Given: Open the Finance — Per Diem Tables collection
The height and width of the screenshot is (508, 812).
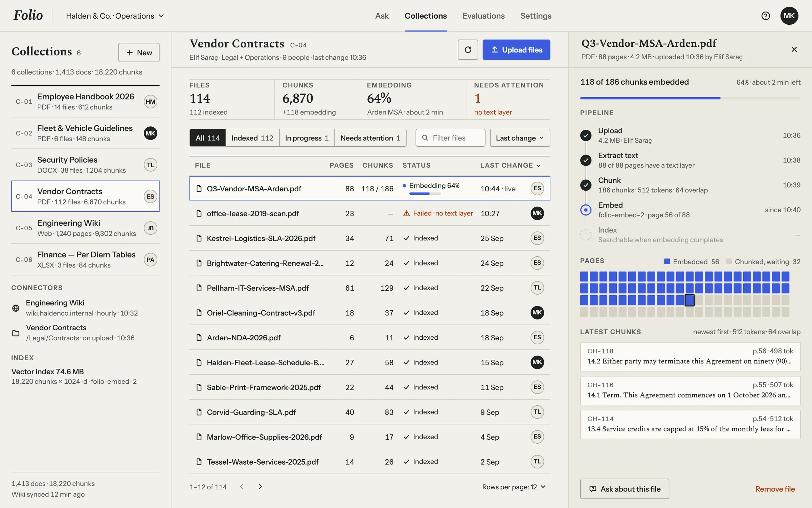Looking at the screenshot, I should tap(85, 260).
